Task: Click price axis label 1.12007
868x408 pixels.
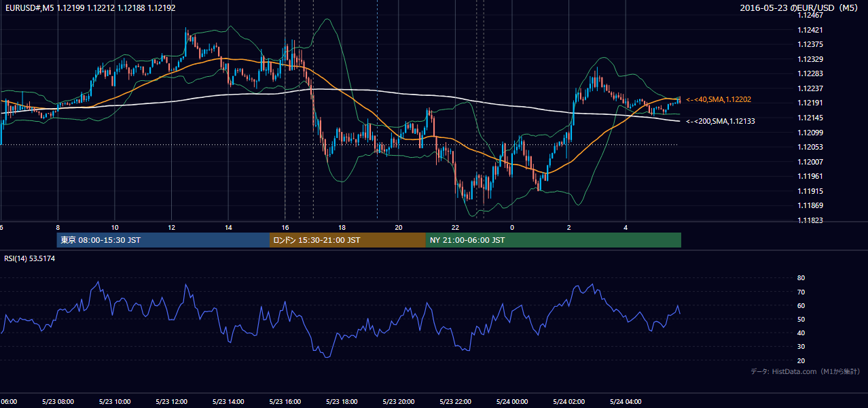Action: (811, 162)
